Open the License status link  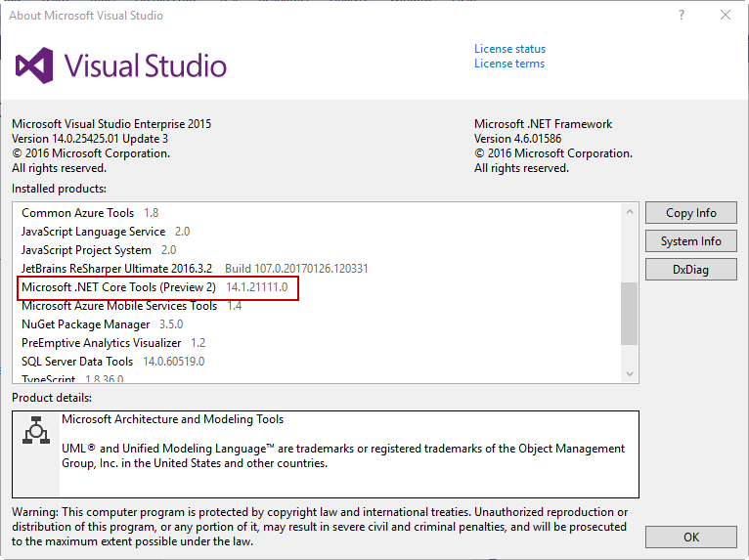pyautogui.click(x=509, y=49)
